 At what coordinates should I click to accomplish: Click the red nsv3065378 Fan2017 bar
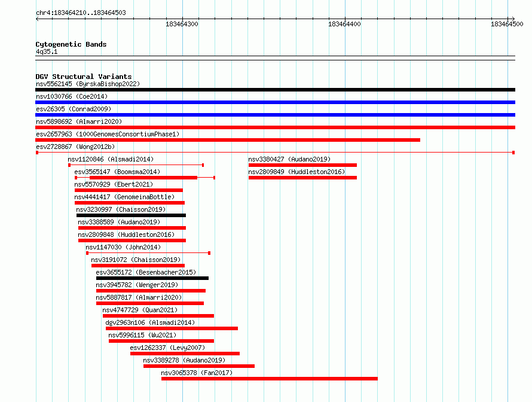[x=270, y=379]
